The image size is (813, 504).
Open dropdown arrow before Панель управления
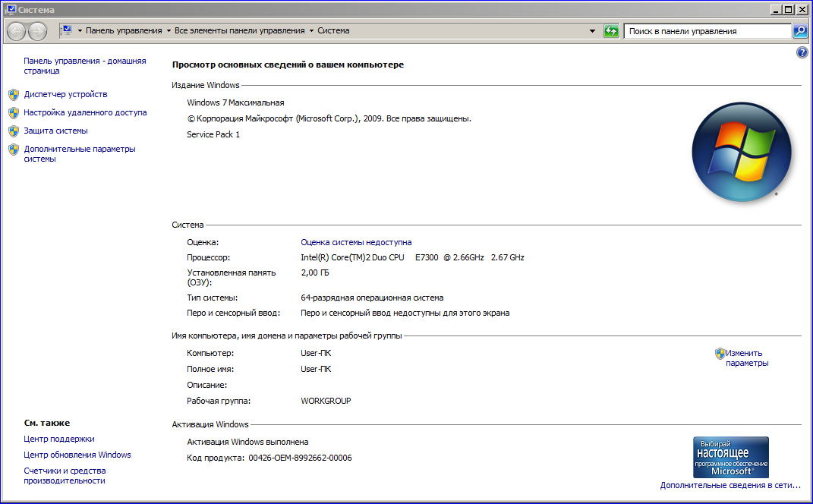click(80, 30)
